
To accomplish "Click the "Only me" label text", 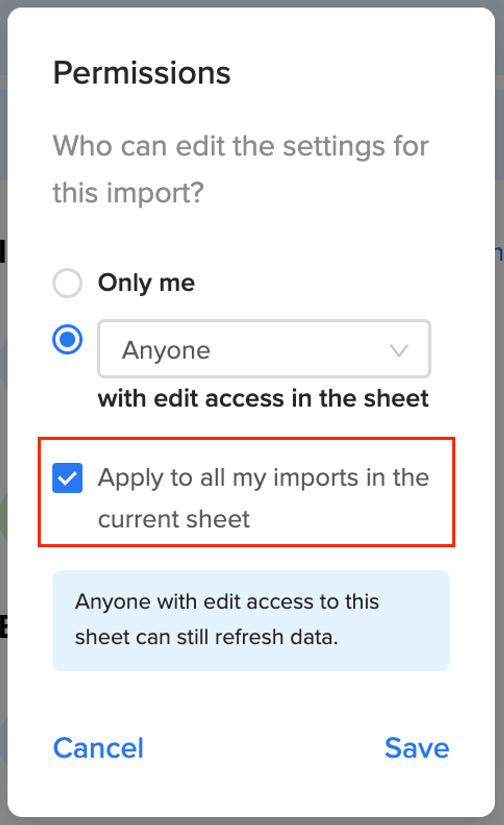I will pyautogui.click(x=147, y=283).
